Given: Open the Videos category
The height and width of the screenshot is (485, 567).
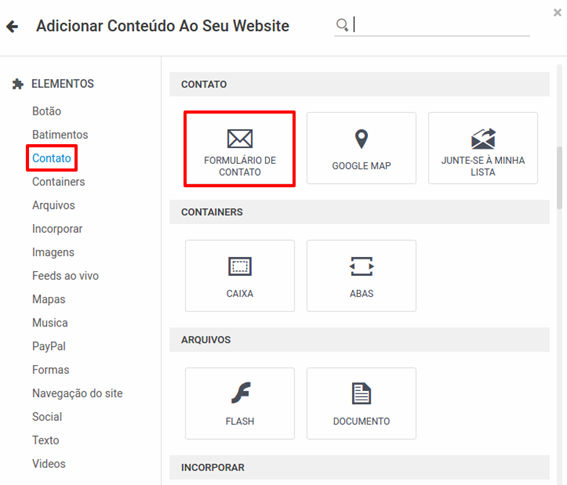Looking at the screenshot, I should coord(49,464).
